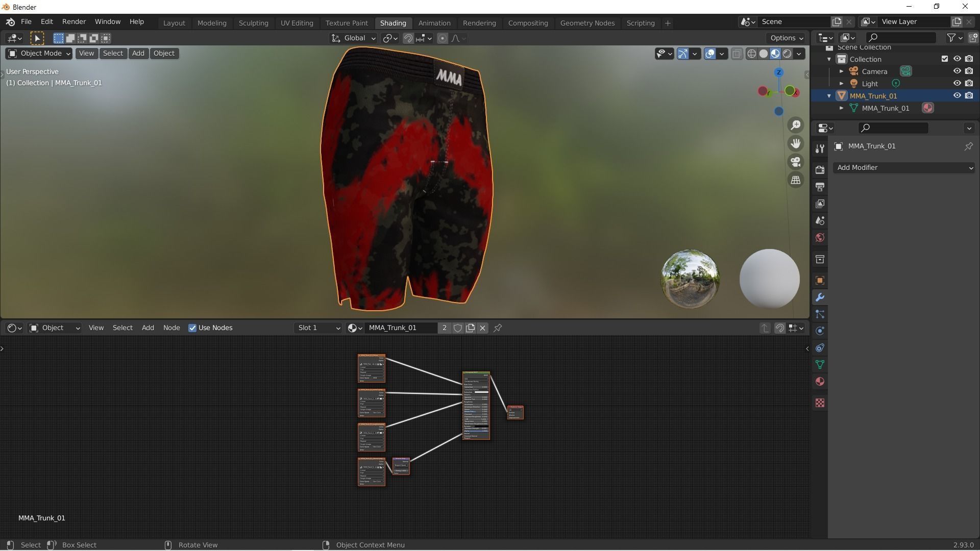Viewport: 980px width, 551px height.
Task: Click the viewport Add button
Action: tap(138, 54)
